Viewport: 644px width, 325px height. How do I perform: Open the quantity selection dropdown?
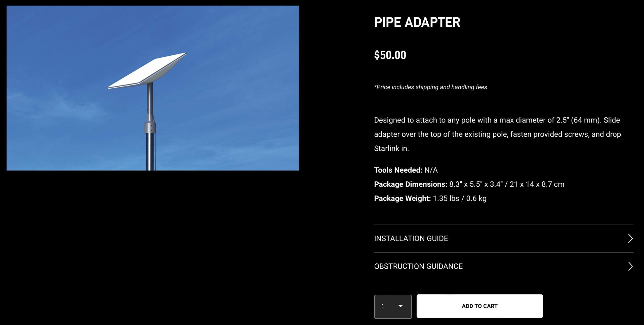pyautogui.click(x=393, y=306)
